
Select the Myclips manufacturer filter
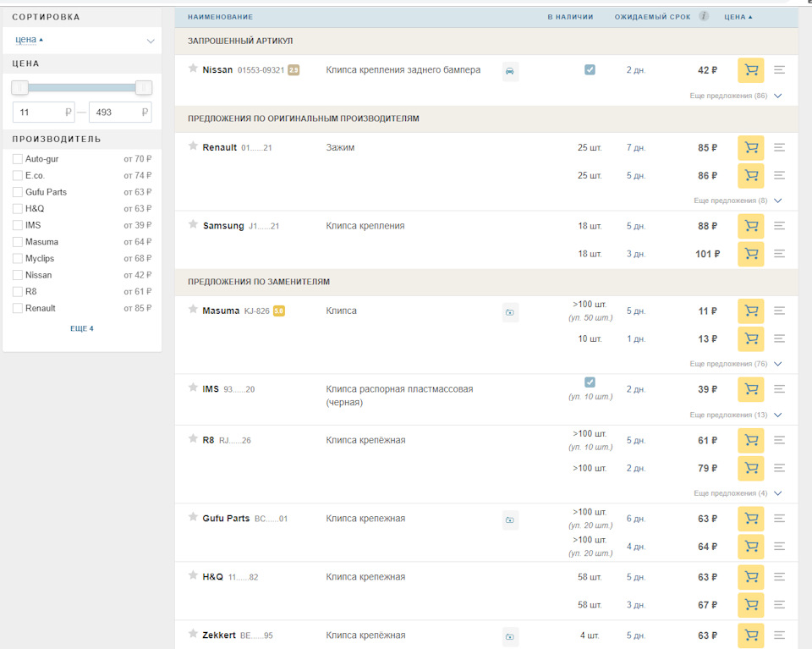tap(18, 258)
